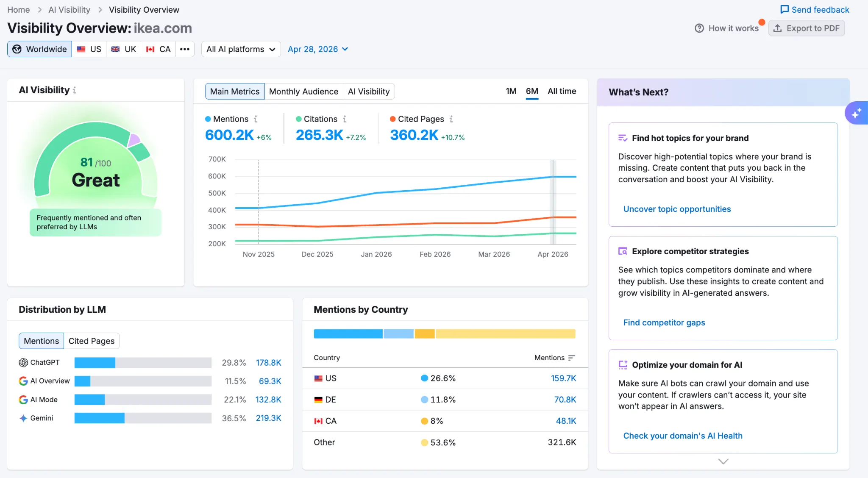Click the competitor strategies card icon
868x478 pixels.
pyautogui.click(x=623, y=251)
